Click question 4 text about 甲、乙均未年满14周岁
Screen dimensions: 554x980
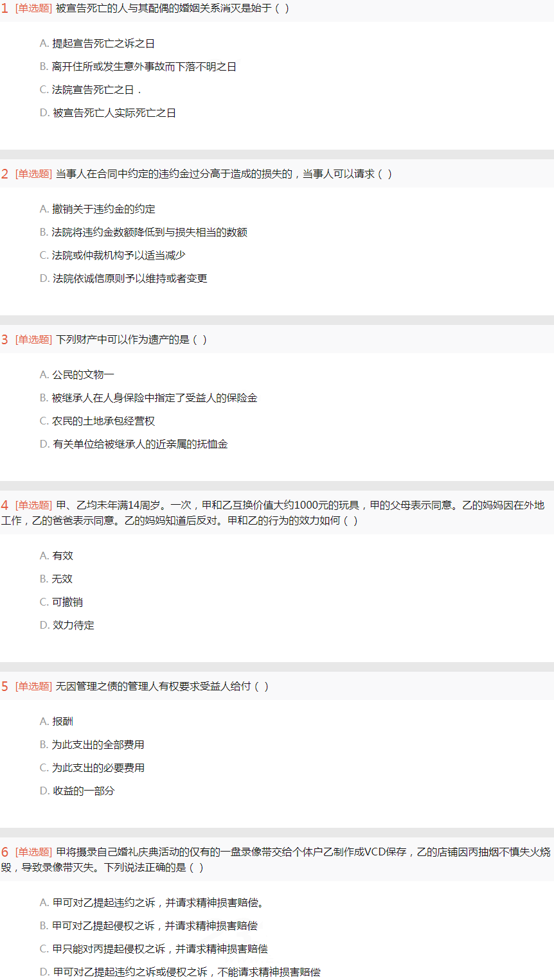pyautogui.click(x=273, y=513)
